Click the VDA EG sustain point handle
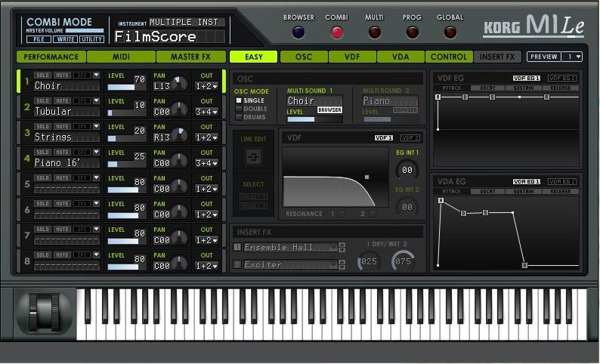Viewport: 600px width, 364px height. coord(485,212)
